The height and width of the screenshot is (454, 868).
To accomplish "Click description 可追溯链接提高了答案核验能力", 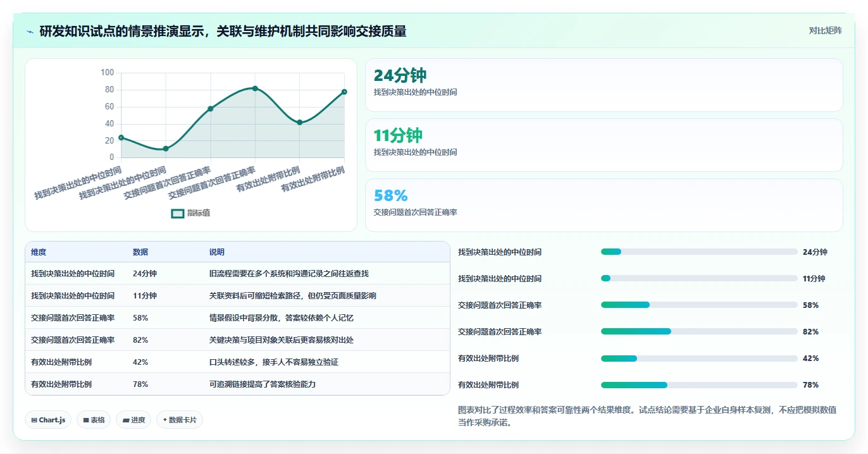I will click(x=263, y=384).
